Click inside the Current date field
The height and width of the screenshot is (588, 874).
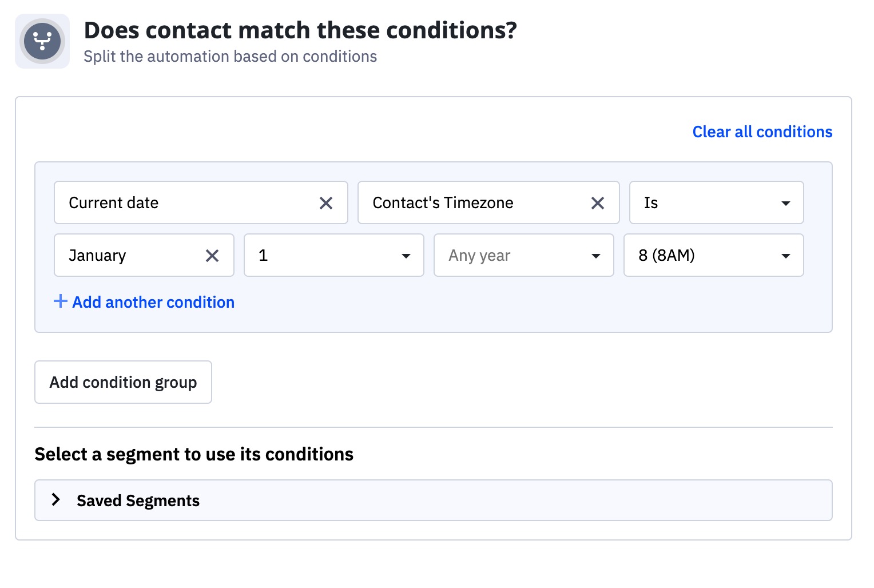[183, 203]
